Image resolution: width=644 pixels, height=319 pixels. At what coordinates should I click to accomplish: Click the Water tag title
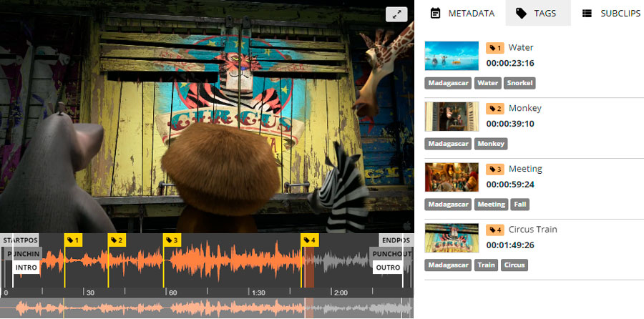[521, 48]
